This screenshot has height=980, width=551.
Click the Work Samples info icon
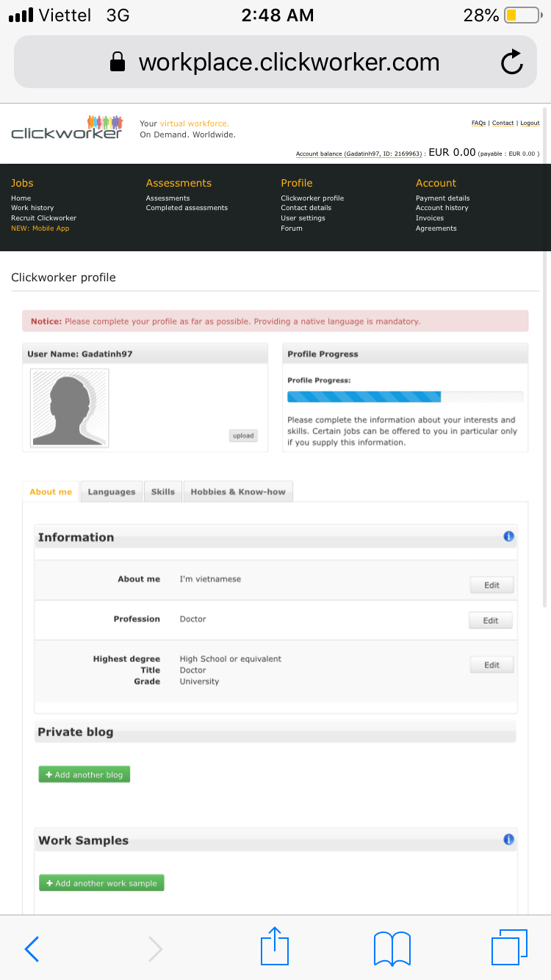508,839
